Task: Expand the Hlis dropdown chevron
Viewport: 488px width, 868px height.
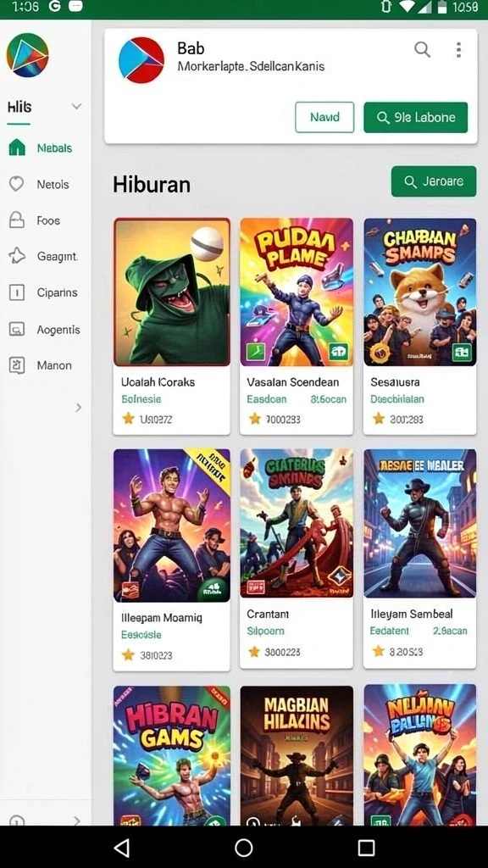Action: tap(77, 106)
